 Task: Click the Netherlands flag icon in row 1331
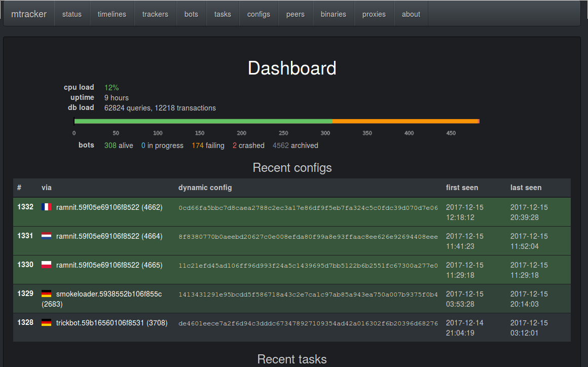(x=47, y=236)
